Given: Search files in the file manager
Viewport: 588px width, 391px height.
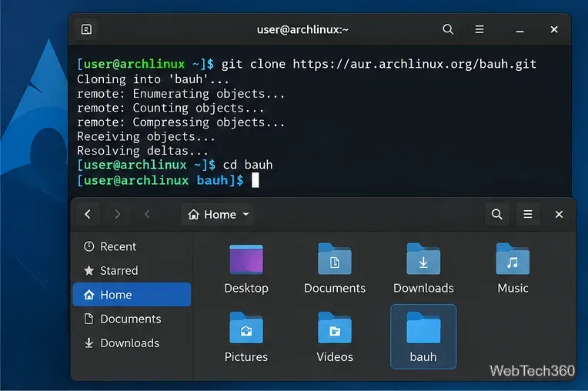Looking at the screenshot, I should pos(497,214).
